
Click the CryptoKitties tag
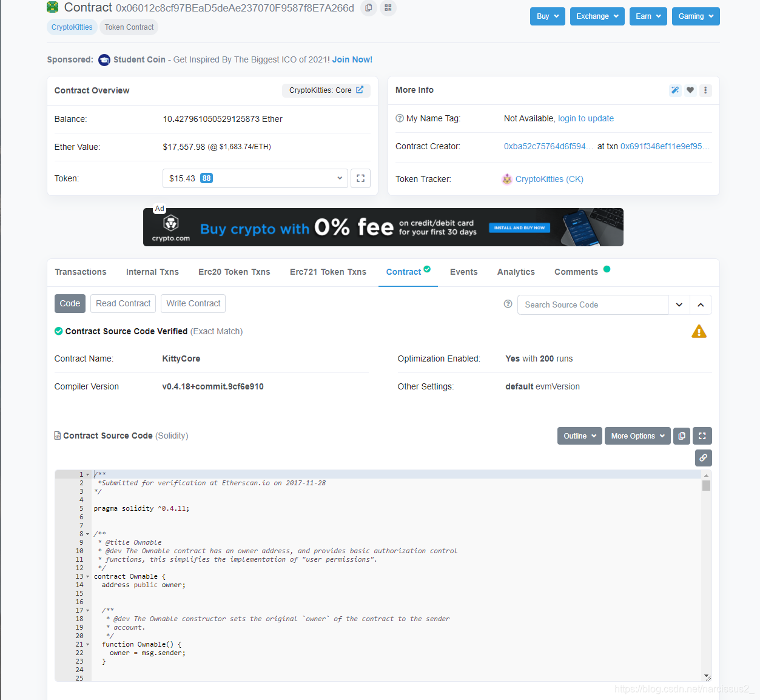(x=72, y=27)
